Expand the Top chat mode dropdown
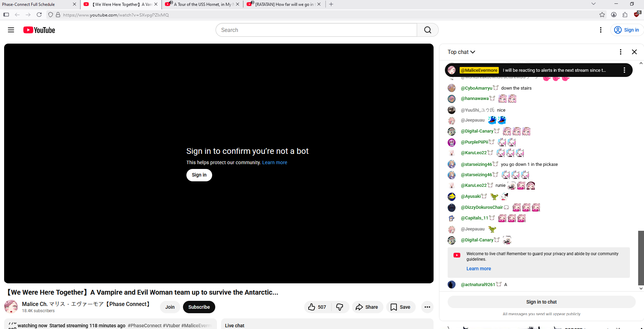Viewport: 644px width, 329px height. point(461,52)
